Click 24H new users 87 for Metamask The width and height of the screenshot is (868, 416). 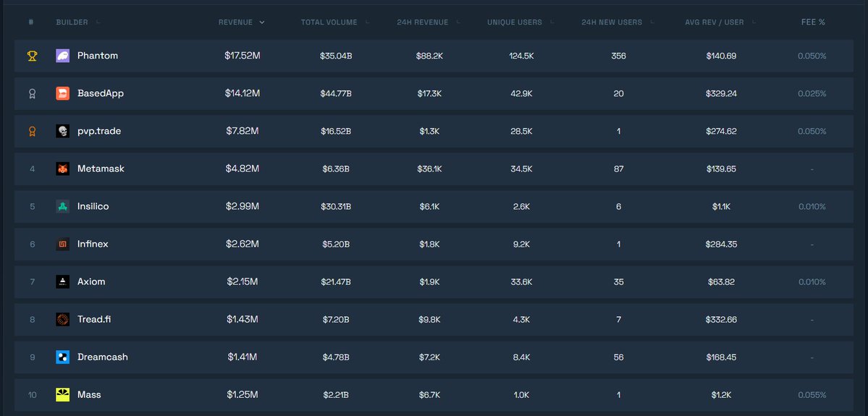(618, 169)
